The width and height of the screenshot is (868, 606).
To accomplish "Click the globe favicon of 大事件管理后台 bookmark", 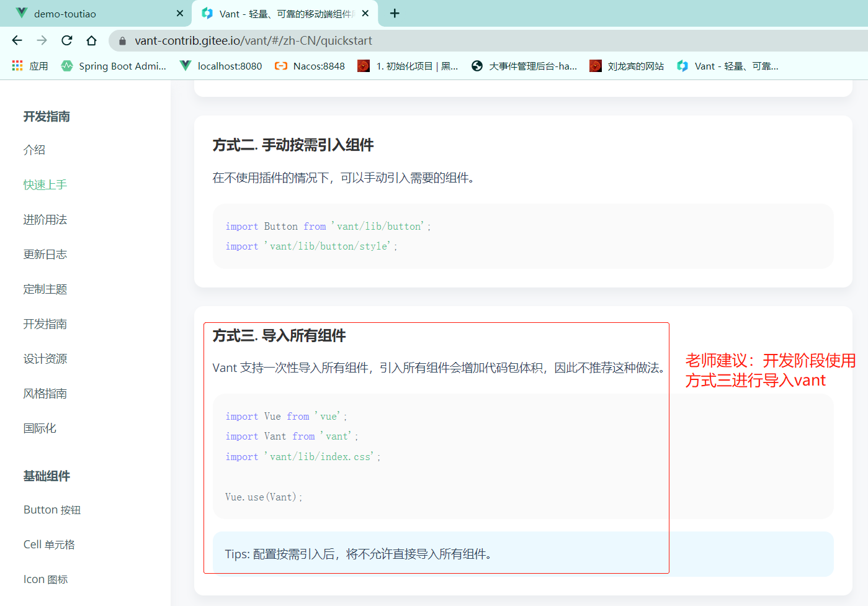I will pyautogui.click(x=477, y=66).
